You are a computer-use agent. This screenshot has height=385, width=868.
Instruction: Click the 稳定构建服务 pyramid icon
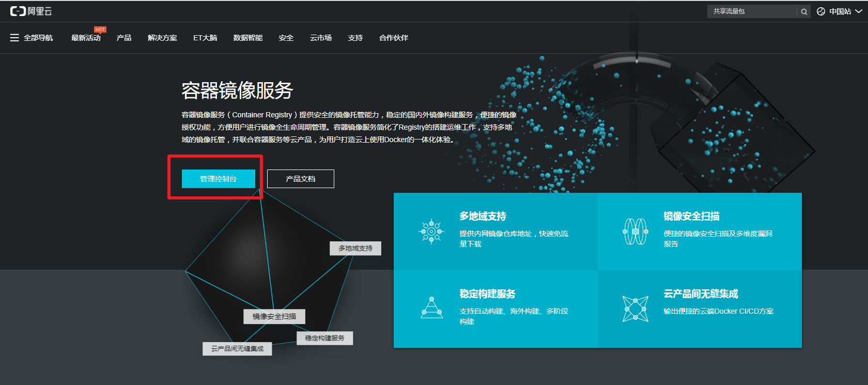431,307
